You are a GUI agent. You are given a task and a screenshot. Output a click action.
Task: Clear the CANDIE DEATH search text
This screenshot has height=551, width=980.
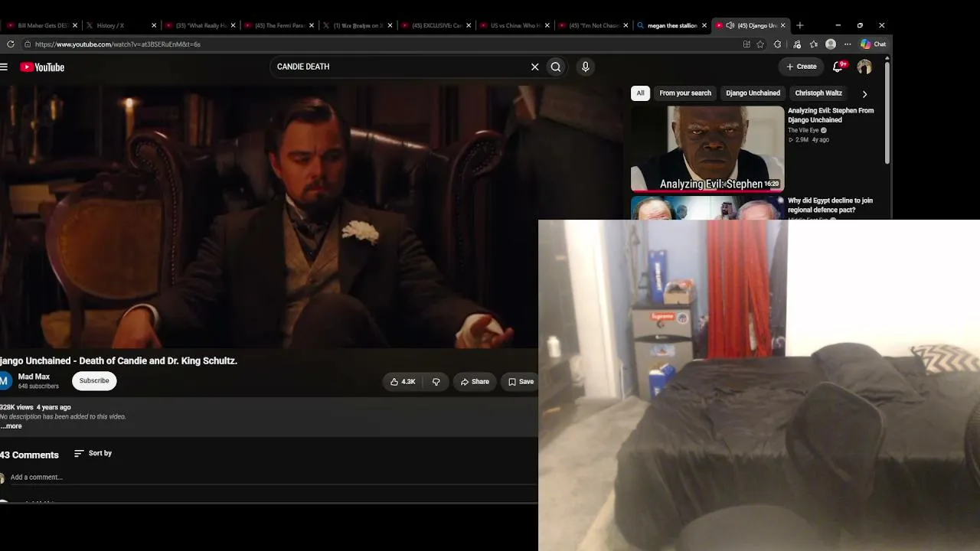[x=535, y=67]
